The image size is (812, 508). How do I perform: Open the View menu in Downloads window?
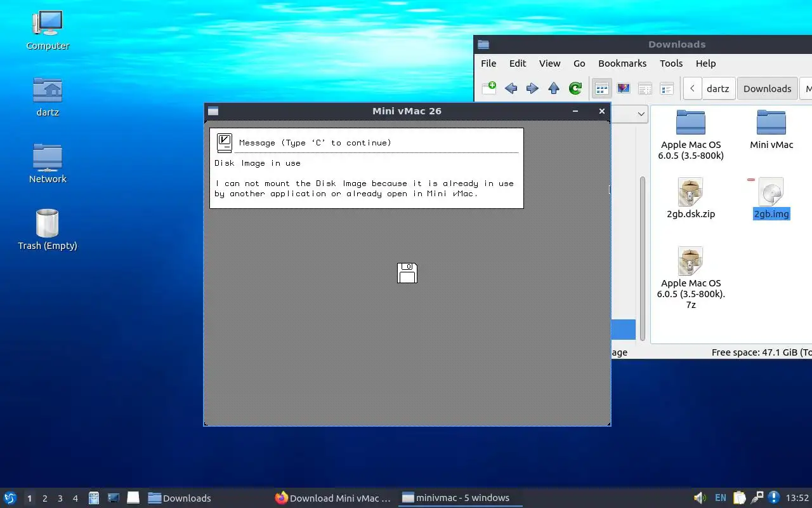[549, 63]
